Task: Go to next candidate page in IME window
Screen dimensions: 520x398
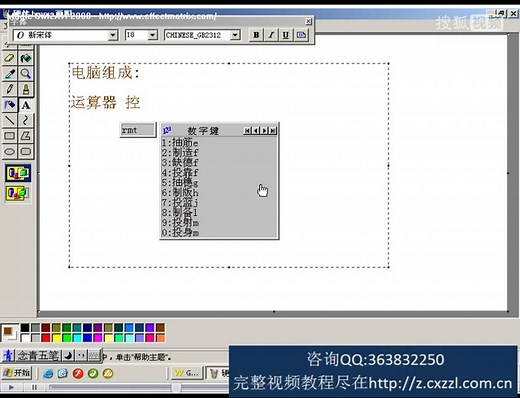Action: 264,130
